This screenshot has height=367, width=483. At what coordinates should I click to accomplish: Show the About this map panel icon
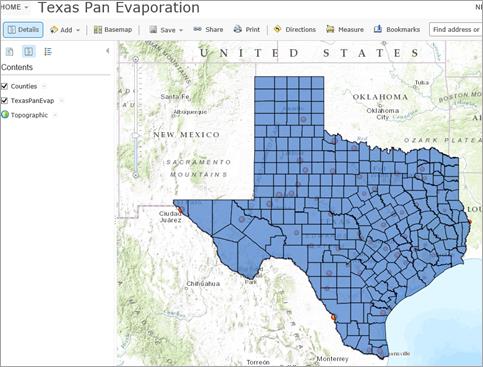click(x=10, y=52)
